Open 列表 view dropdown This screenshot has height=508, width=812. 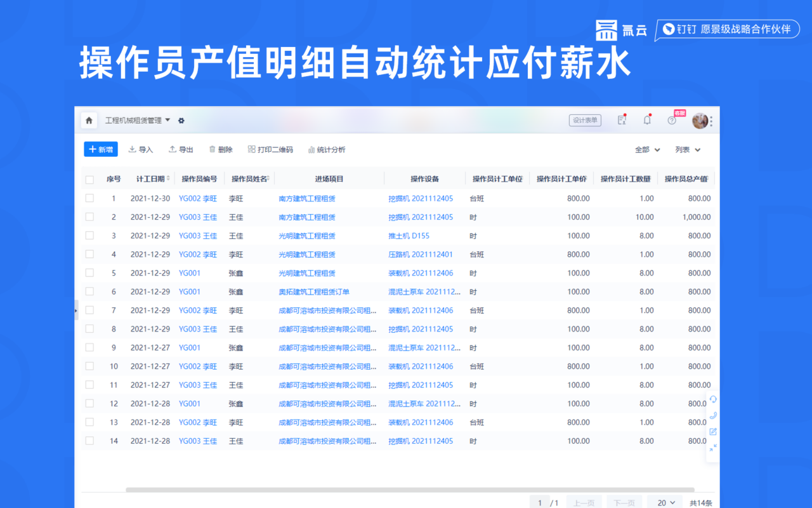click(688, 150)
